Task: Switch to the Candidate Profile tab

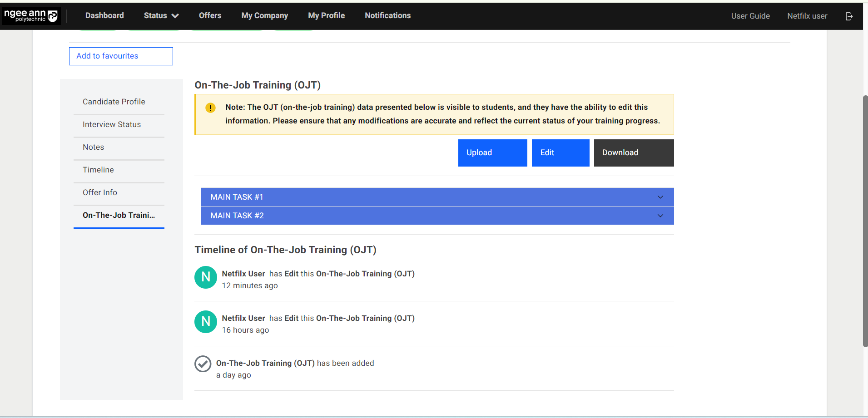Action: pos(114,102)
